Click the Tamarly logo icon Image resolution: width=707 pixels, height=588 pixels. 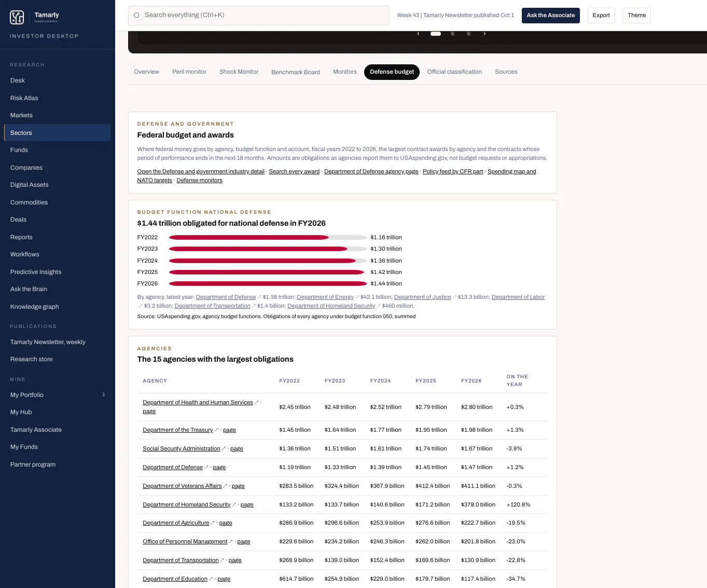[17, 18]
